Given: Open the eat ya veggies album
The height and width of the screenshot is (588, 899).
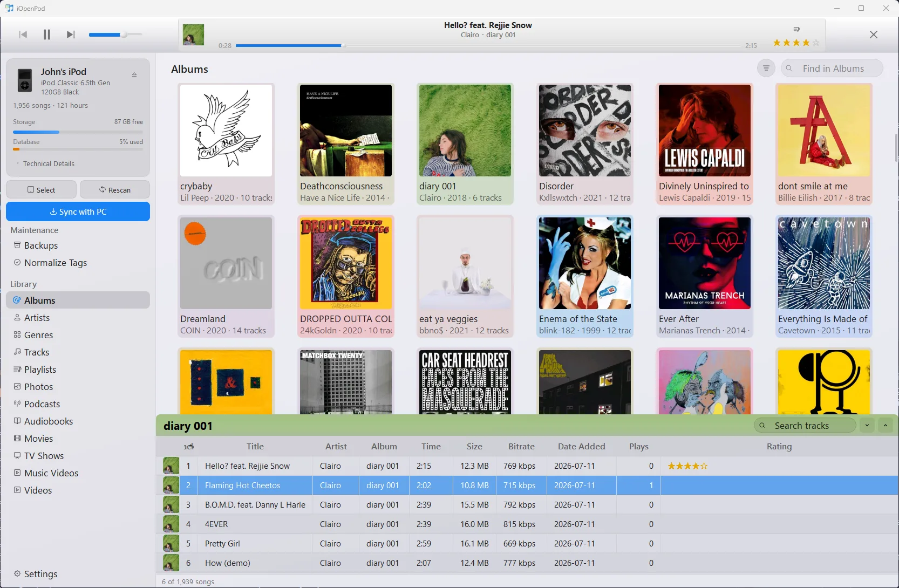Looking at the screenshot, I should (x=465, y=277).
